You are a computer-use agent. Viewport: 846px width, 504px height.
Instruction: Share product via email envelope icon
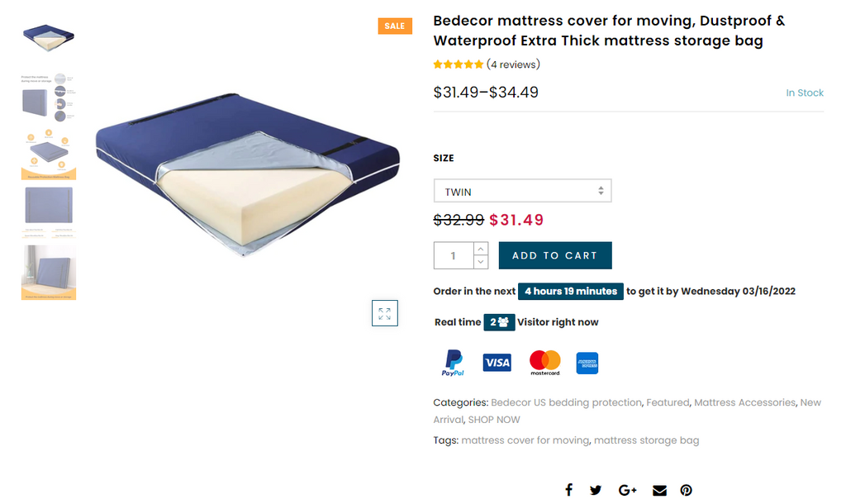(659, 490)
